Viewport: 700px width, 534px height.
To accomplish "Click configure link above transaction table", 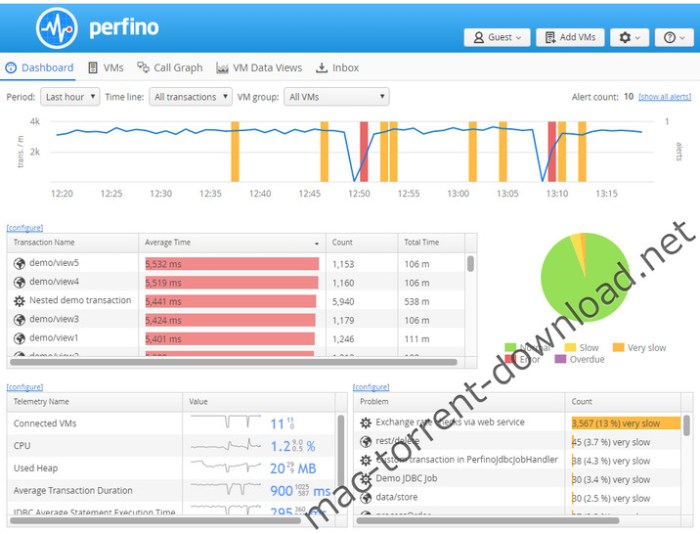I will 25,228.
